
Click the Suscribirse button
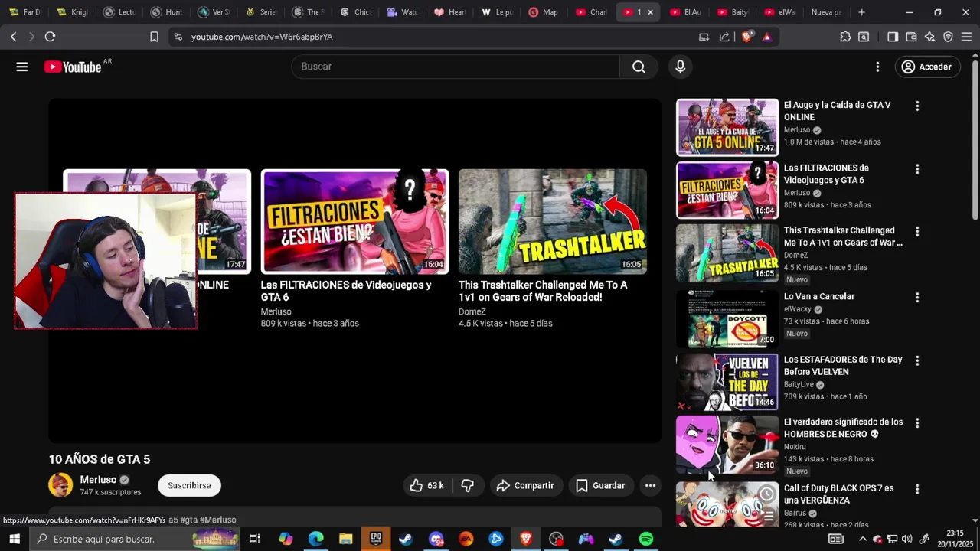pos(189,485)
